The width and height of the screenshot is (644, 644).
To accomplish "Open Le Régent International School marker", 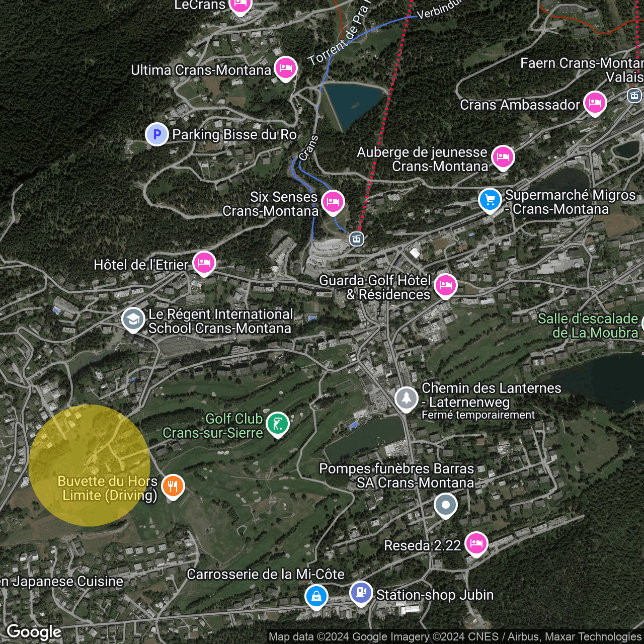I will (133, 319).
